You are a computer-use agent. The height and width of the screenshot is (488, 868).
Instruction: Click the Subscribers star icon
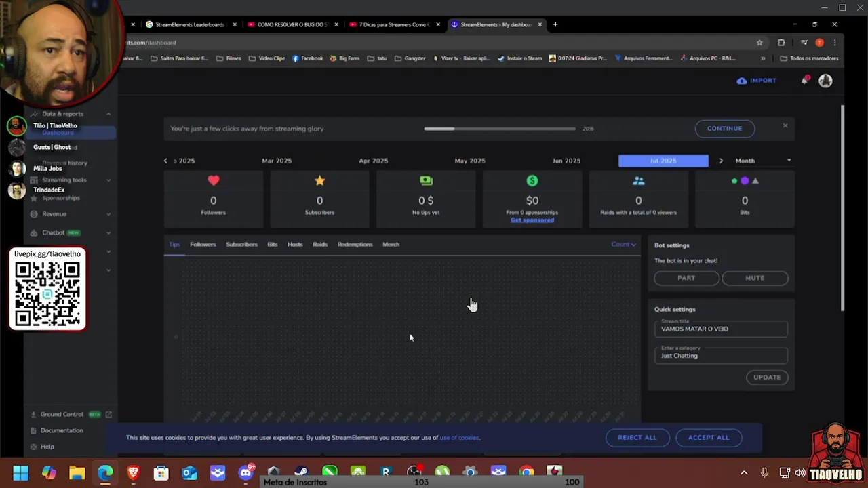point(319,180)
